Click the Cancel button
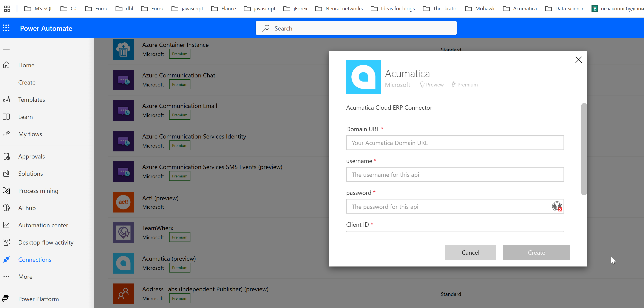This screenshot has width=644, height=308. (470, 252)
